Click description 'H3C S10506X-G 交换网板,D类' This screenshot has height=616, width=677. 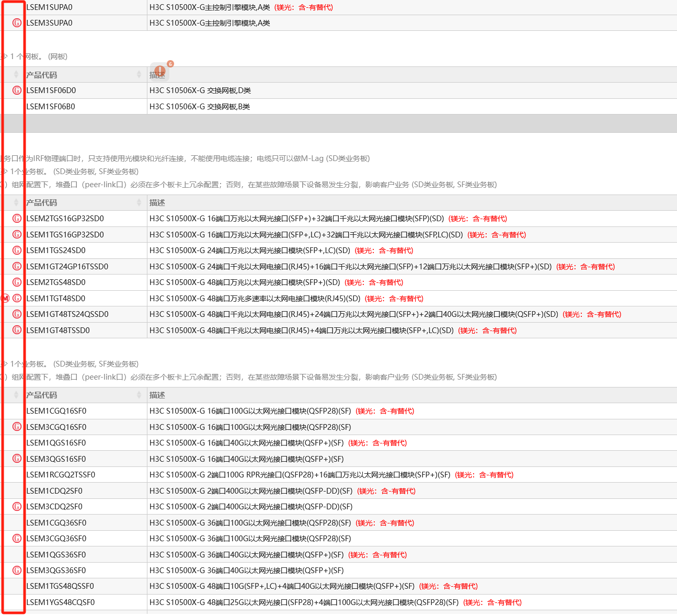pyautogui.click(x=200, y=90)
